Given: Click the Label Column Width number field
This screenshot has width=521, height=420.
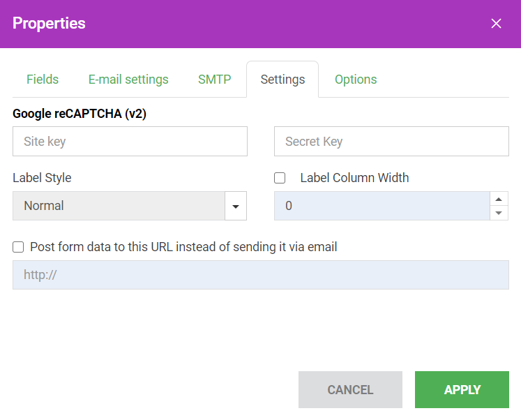Looking at the screenshot, I should pos(382,206).
